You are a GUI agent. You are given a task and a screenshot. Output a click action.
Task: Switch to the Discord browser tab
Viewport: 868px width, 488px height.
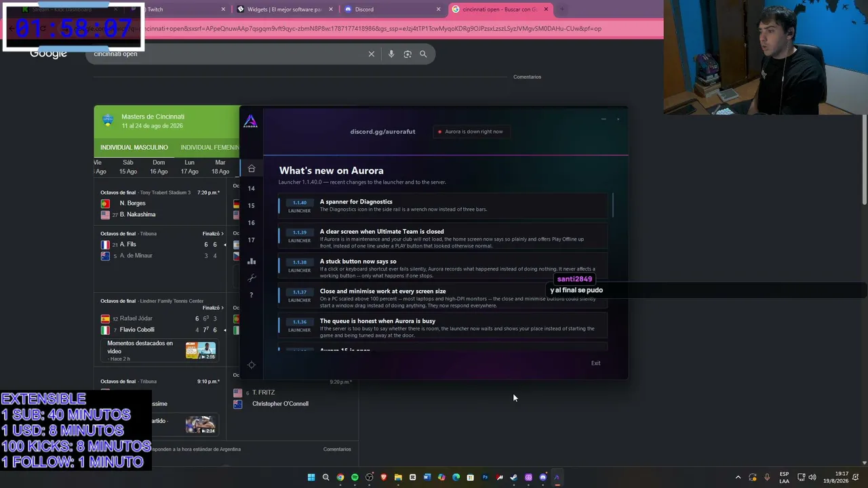point(393,9)
